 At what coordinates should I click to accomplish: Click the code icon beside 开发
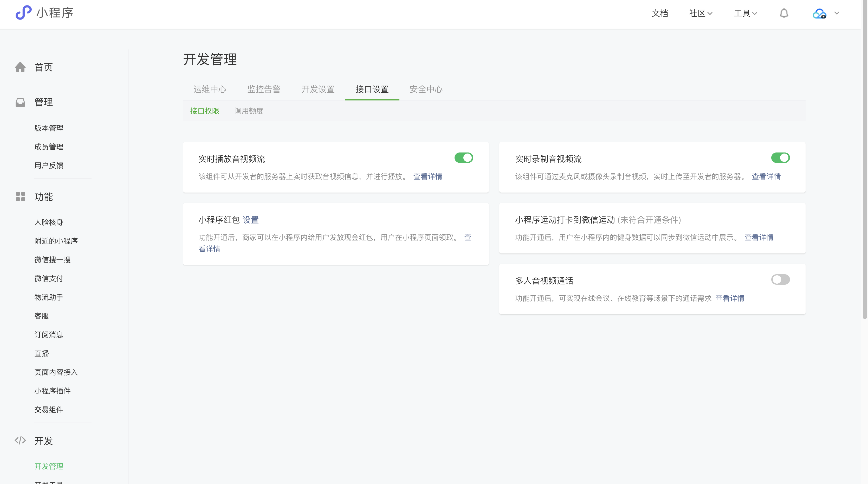pos(20,441)
